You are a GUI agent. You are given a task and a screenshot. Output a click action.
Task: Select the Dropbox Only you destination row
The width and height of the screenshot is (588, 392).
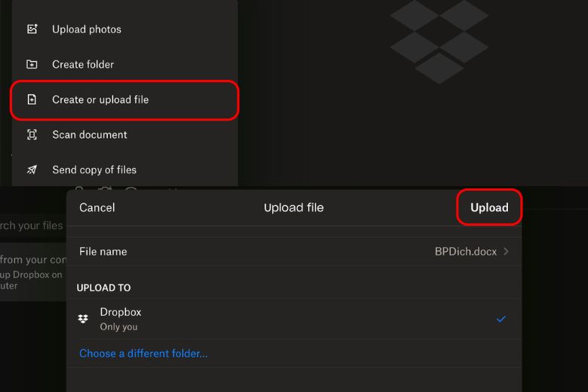(294, 319)
